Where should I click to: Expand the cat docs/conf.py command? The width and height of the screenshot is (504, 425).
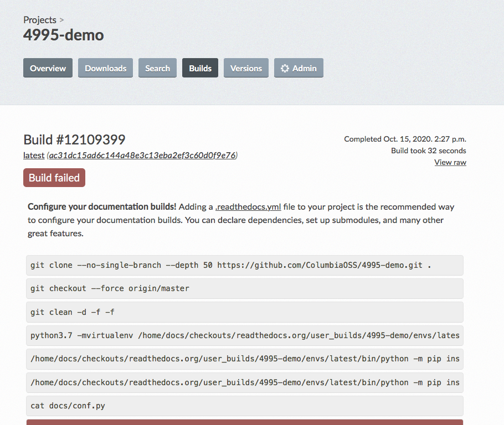coord(245,406)
